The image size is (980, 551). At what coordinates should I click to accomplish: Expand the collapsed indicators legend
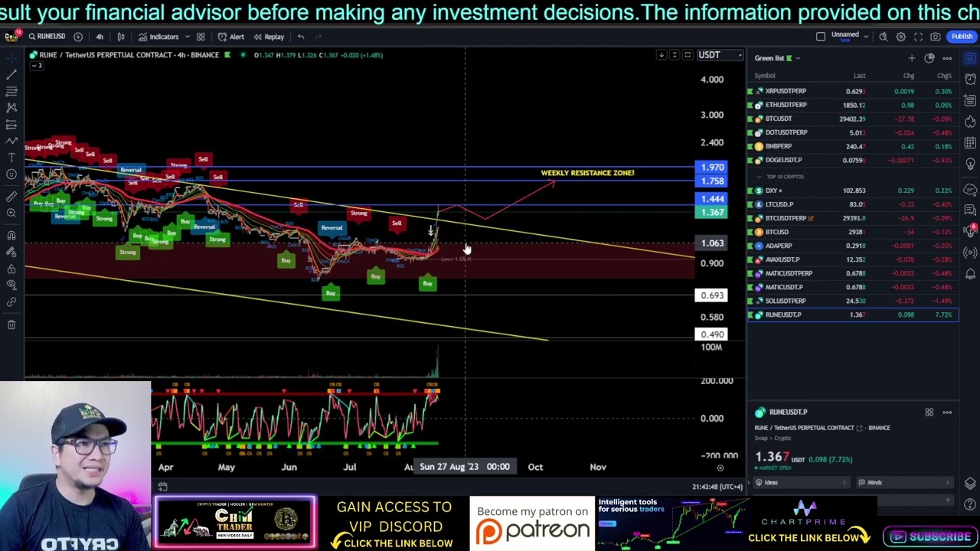(x=36, y=66)
